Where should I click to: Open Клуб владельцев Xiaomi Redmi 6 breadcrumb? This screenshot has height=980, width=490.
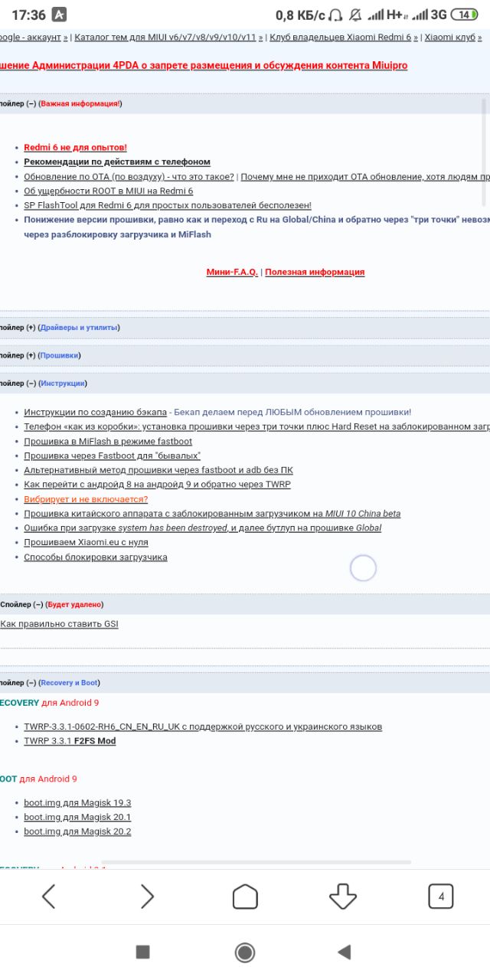pos(340,36)
